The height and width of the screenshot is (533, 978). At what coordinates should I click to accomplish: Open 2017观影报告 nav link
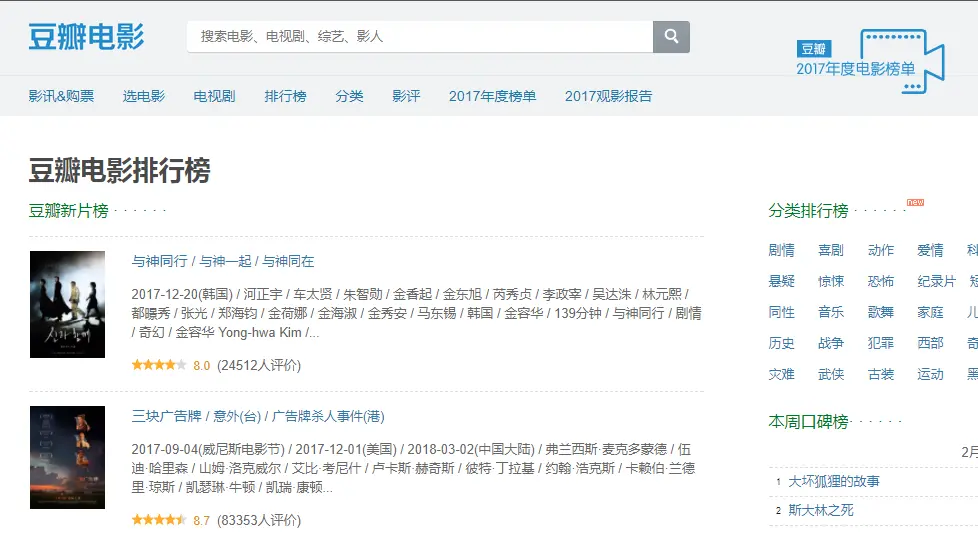[x=608, y=96]
